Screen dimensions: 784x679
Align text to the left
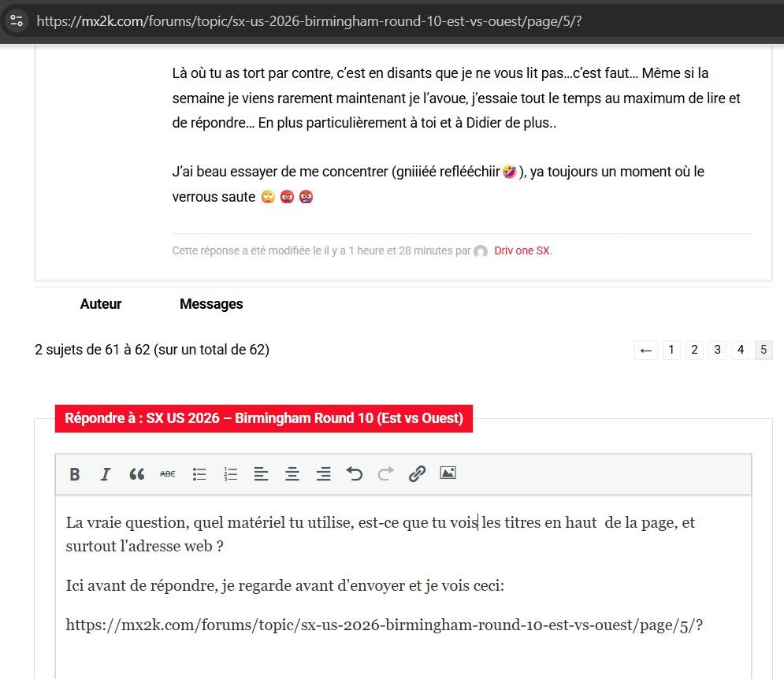[x=261, y=474]
